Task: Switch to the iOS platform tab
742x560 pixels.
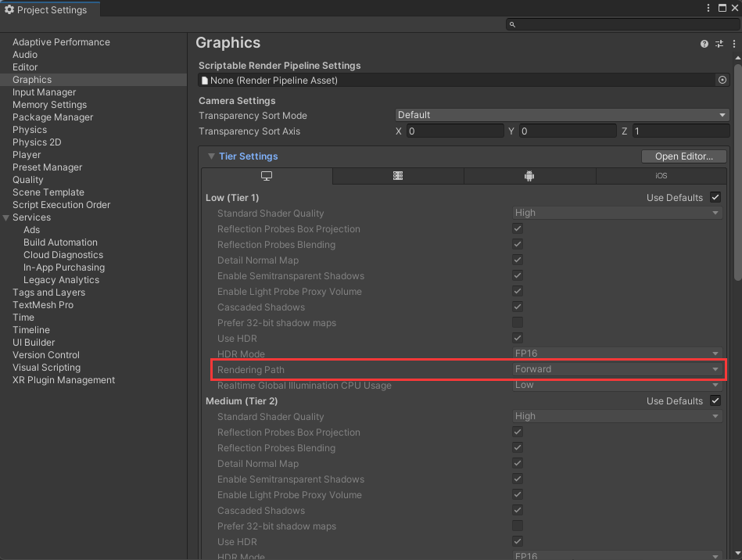Action: 661,176
